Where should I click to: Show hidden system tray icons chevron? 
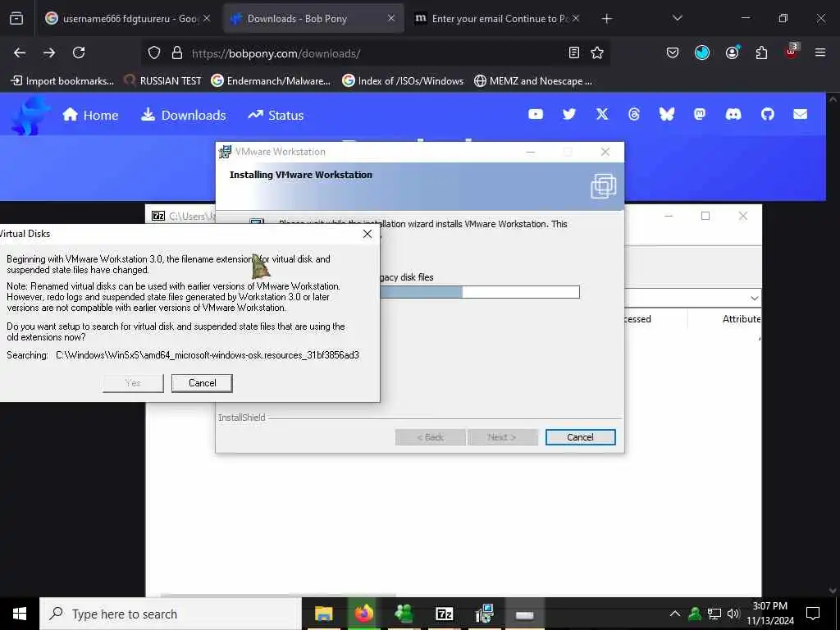[x=675, y=614]
